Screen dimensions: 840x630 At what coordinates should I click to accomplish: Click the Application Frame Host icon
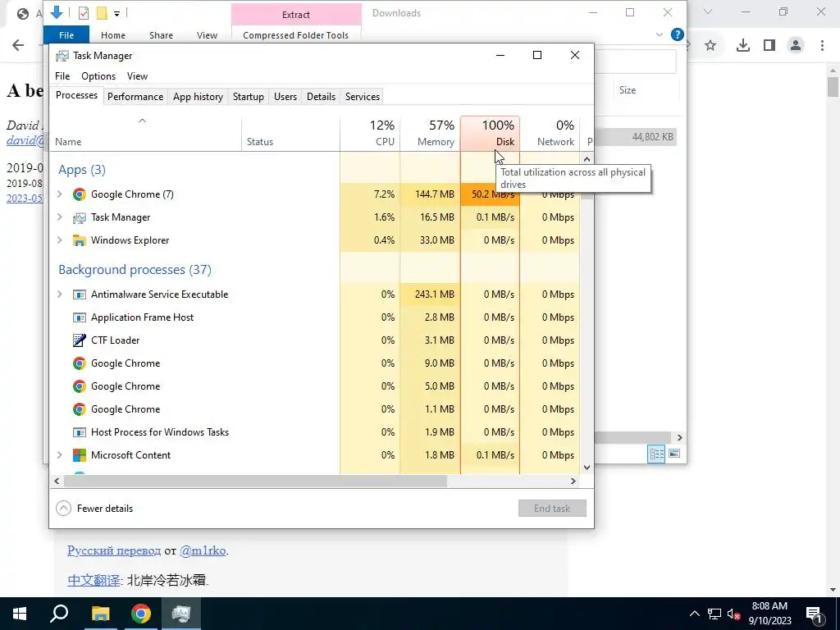click(x=80, y=317)
